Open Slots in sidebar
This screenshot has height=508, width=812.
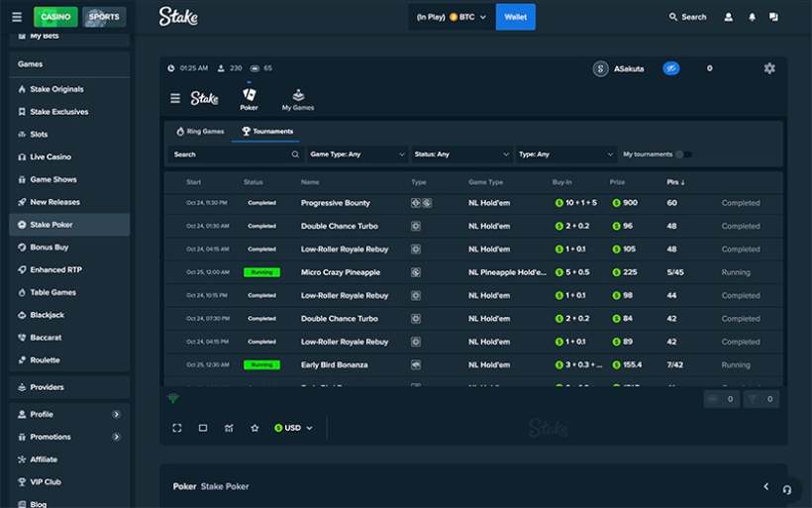coord(69,134)
